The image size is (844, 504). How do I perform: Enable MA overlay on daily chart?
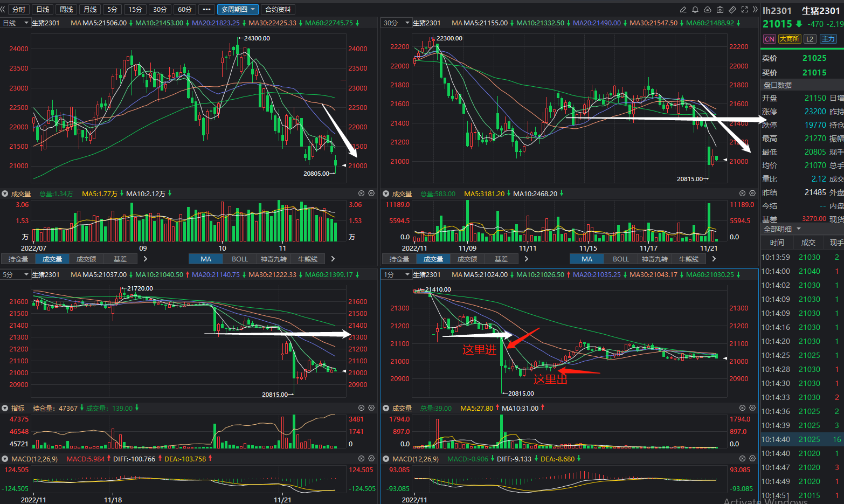[206, 259]
